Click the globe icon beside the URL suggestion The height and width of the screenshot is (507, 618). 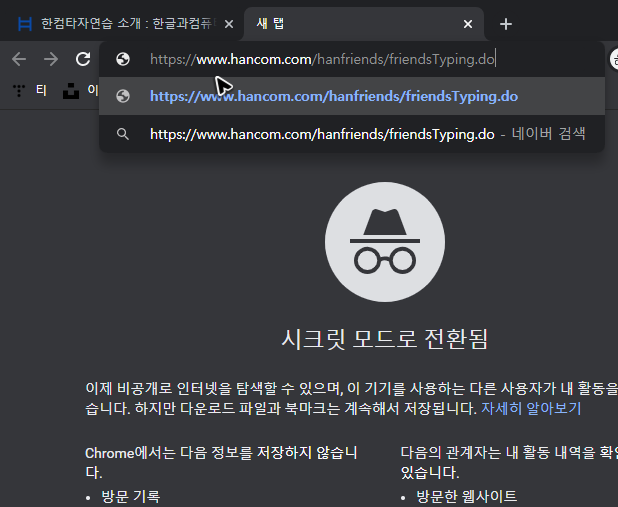click(x=123, y=96)
